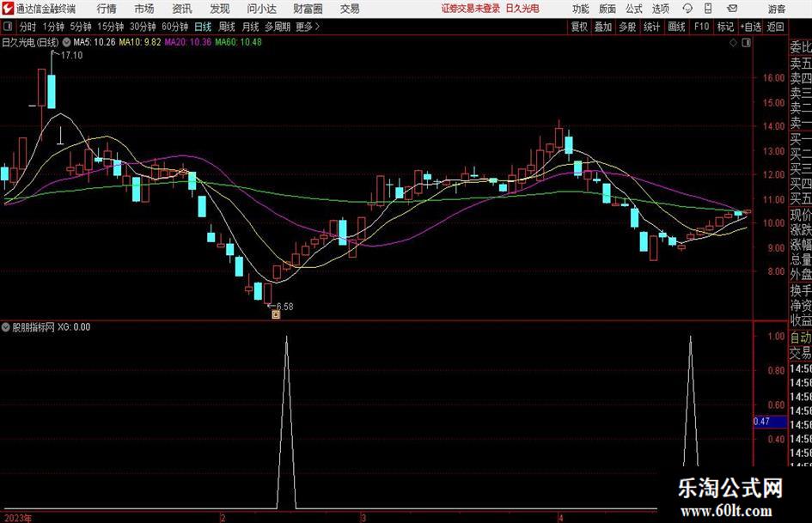Switch to the 30分钟 period tab
812x523 pixels.
tap(143, 27)
